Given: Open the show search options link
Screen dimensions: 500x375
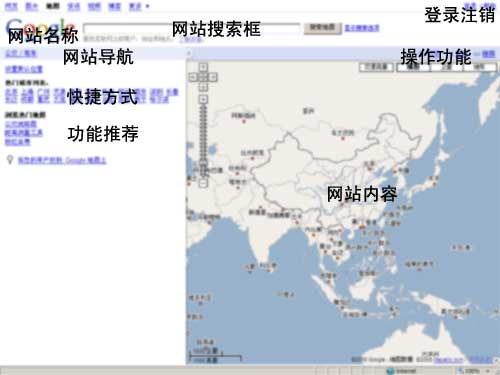Looking at the screenshot, I should click(x=362, y=28).
